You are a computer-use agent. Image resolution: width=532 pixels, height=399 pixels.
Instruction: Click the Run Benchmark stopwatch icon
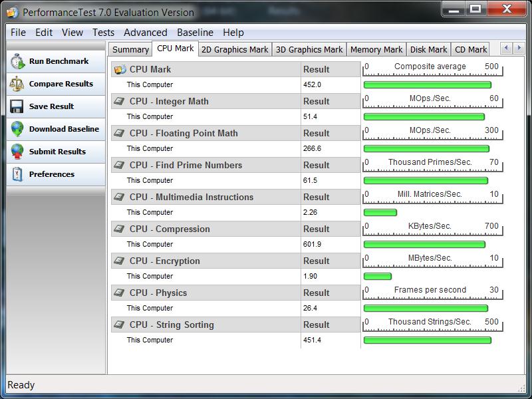coord(17,61)
